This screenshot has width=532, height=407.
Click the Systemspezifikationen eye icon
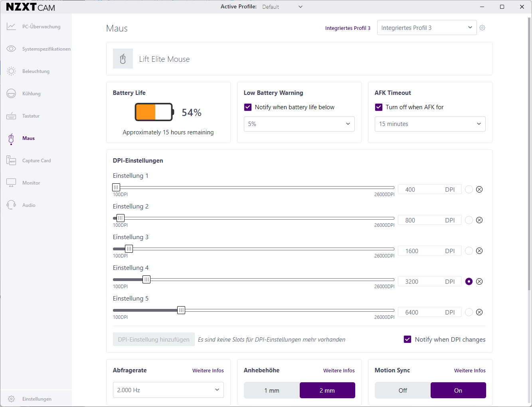point(11,49)
